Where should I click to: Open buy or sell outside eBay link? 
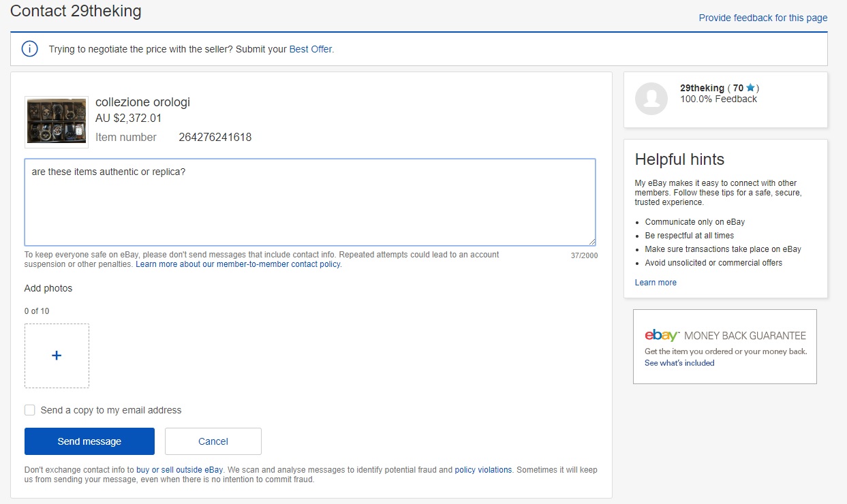tap(180, 470)
